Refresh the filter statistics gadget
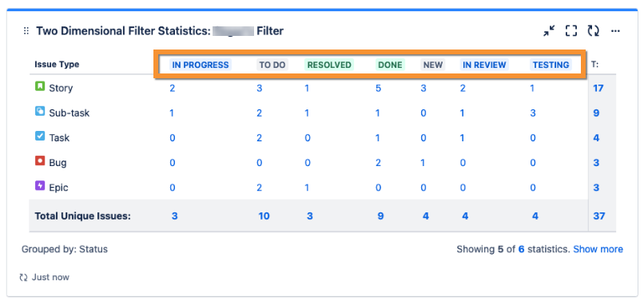This screenshot has width=644, height=305. (x=593, y=31)
